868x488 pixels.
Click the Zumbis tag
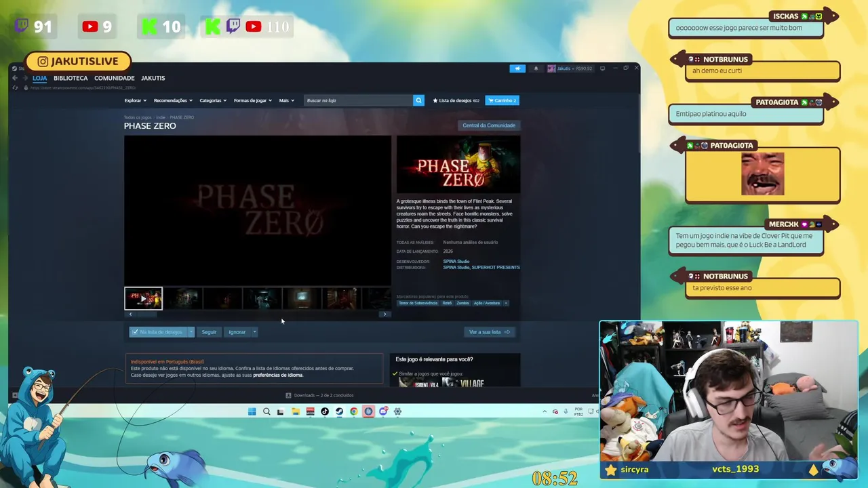pyautogui.click(x=462, y=303)
